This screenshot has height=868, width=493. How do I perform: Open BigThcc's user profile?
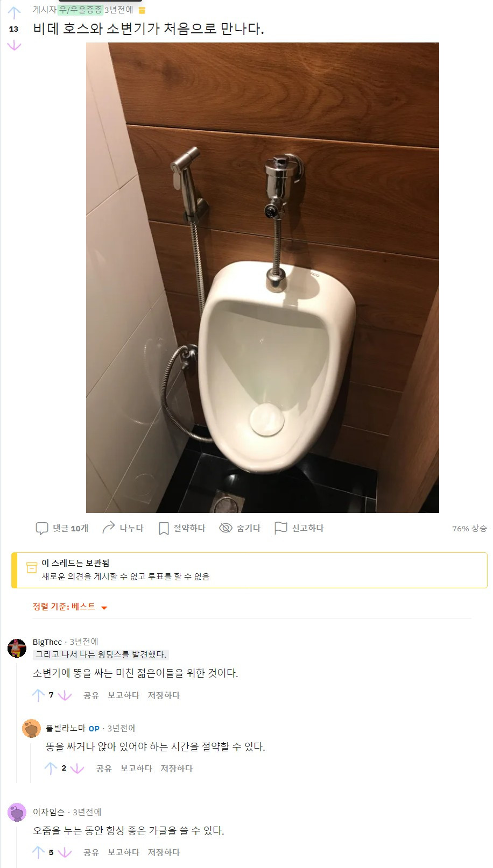[47, 642]
